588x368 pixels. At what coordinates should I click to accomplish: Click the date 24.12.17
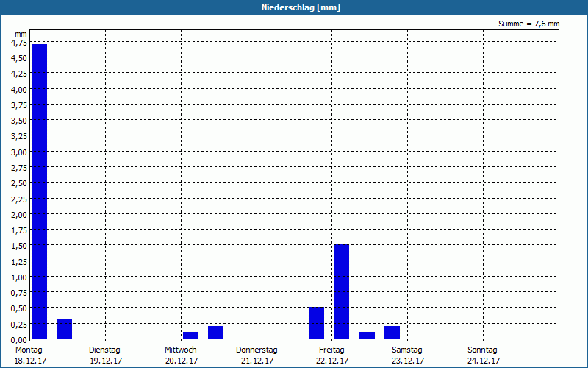(484, 361)
